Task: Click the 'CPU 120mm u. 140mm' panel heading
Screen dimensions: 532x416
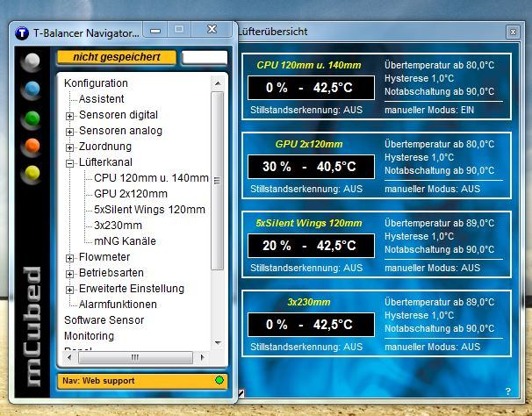Action: 309,65
